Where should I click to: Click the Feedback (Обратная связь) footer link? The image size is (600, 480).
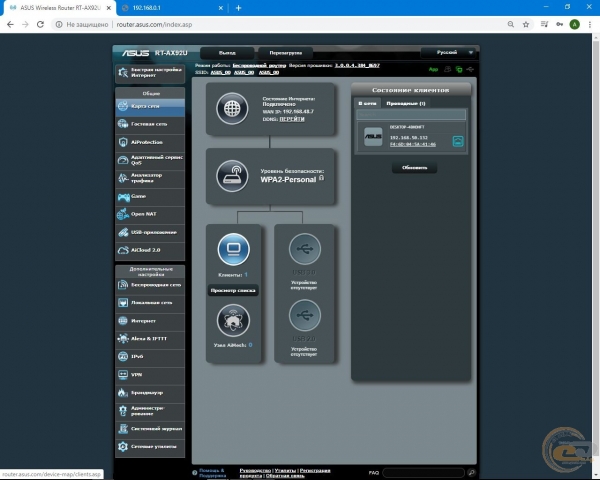pyautogui.click(x=285, y=475)
